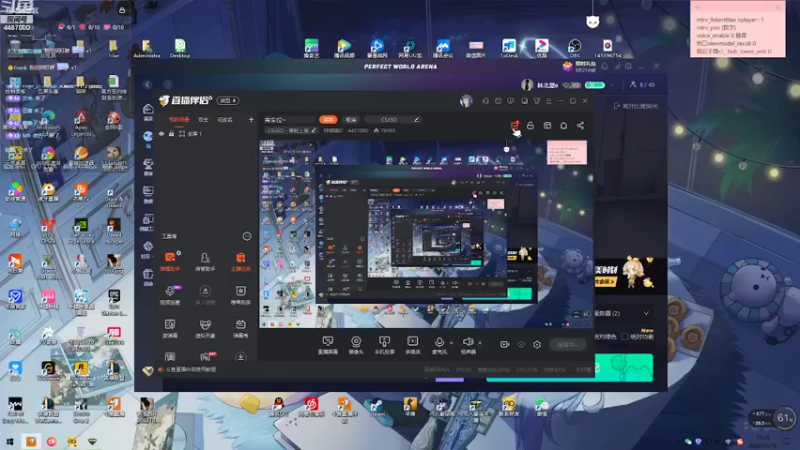Viewport: 800px width, 450px height.
Task: Click the share icon above preview
Action: (x=581, y=126)
